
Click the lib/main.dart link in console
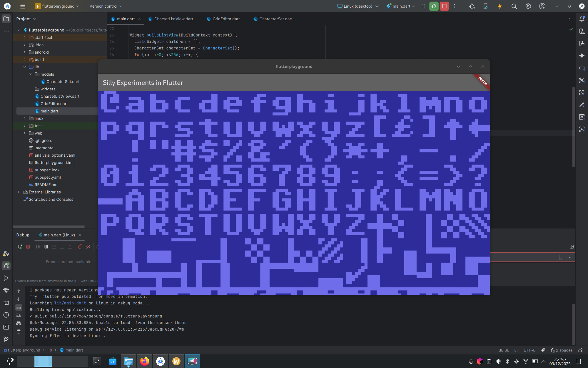pyautogui.click(x=70, y=303)
